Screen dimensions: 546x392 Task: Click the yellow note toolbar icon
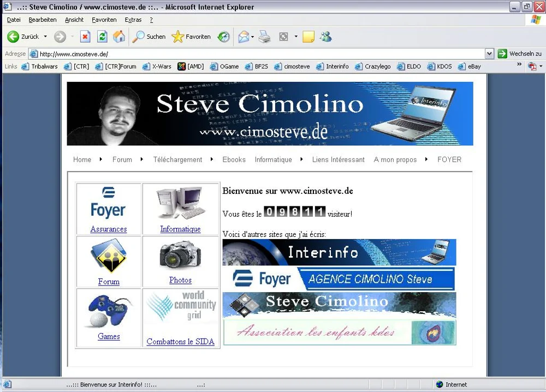click(x=308, y=37)
